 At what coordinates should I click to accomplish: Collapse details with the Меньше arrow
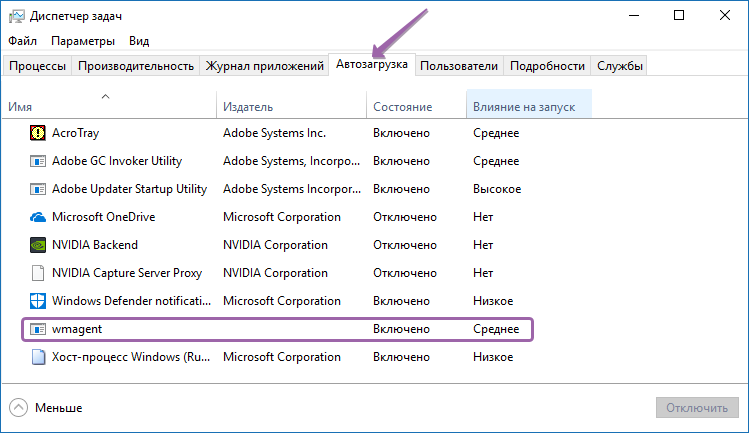pos(18,407)
